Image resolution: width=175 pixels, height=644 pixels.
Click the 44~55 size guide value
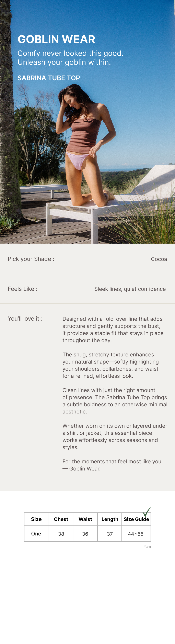point(136,534)
